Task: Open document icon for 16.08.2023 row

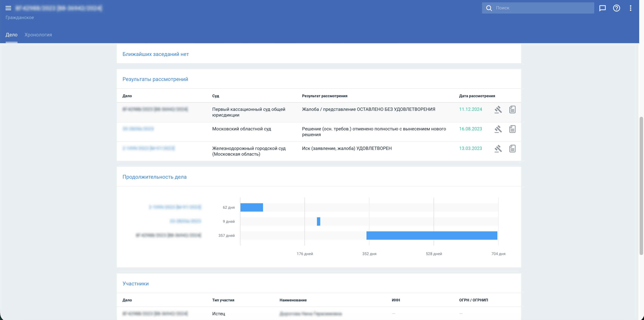Action: coord(512,129)
